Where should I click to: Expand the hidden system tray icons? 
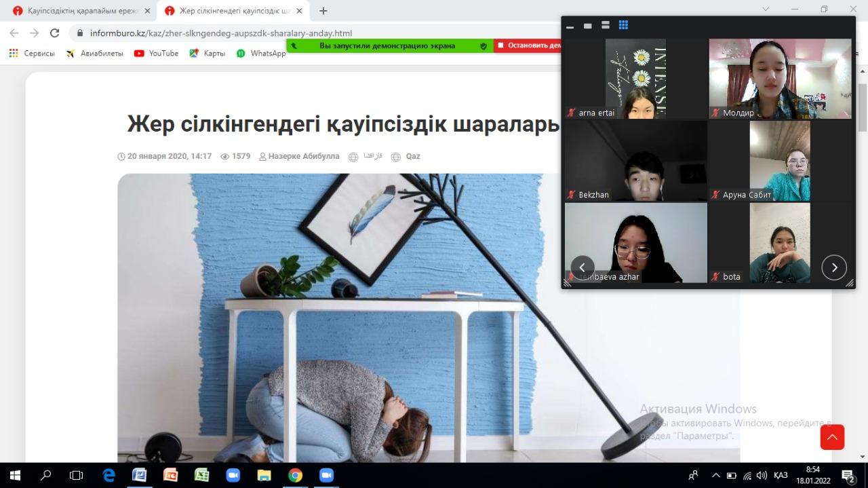[x=715, y=475]
